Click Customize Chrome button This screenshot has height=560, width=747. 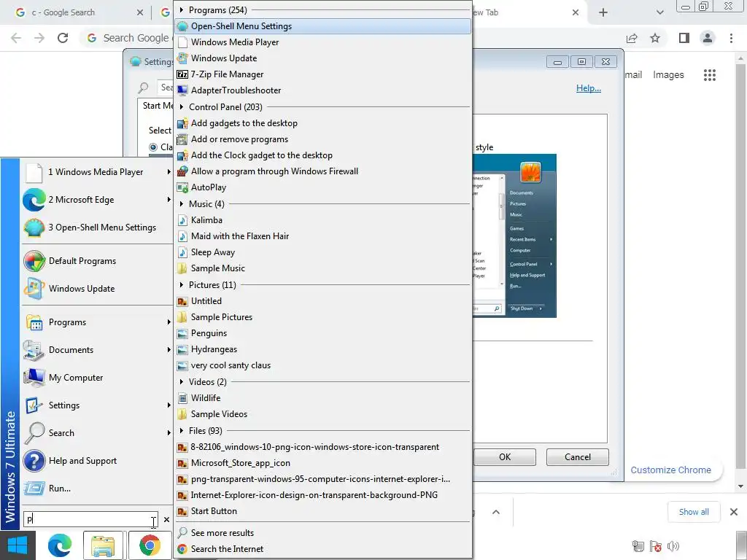click(x=671, y=470)
